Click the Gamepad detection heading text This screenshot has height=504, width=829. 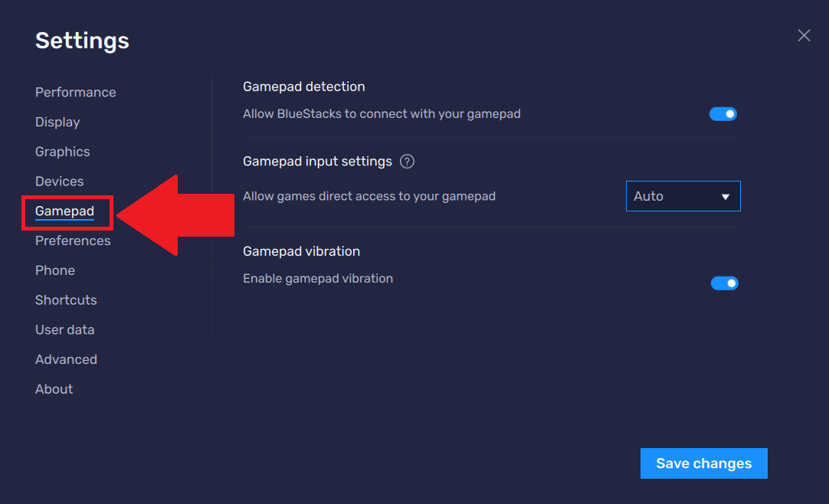click(304, 87)
